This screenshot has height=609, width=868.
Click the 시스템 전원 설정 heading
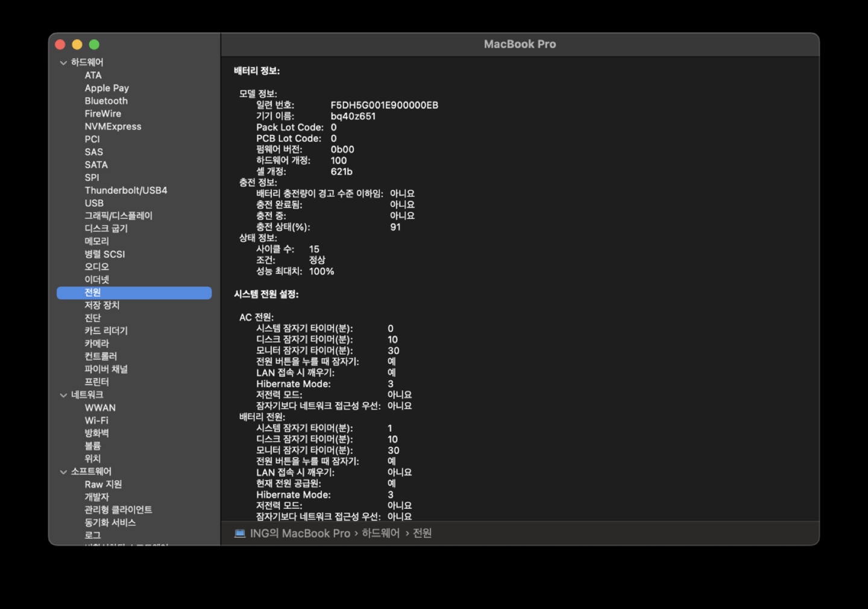[266, 294]
